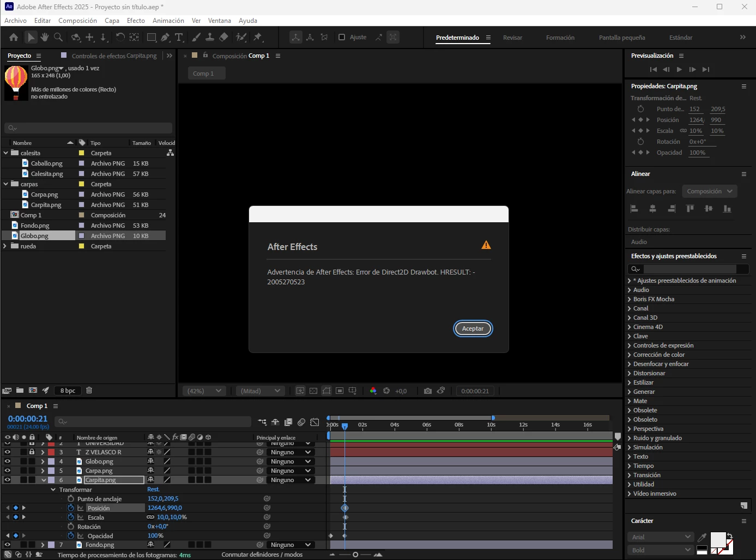Toggle the lock on Z VELASCO R layer
756x560 pixels.
(x=32, y=452)
